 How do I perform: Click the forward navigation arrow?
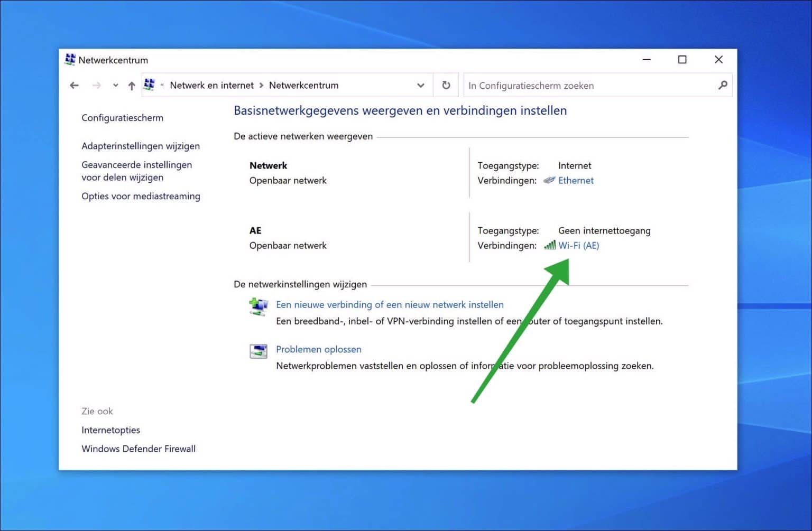pyautogui.click(x=96, y=86)
